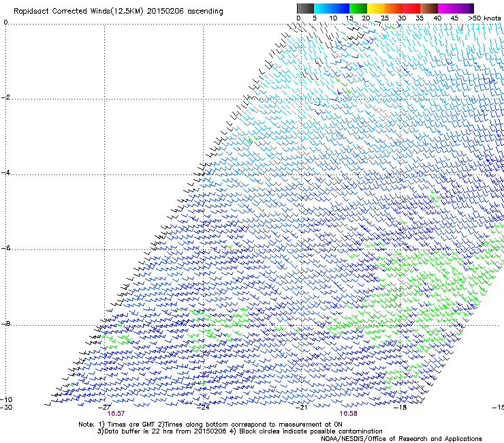Click the NOAA/NESDIS credit text
Image resolution: width=504 pixels, height=443 pixels.
401,438
